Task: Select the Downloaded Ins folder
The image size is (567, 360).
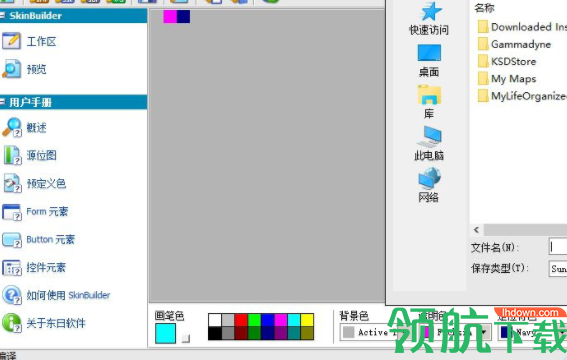Action: tap(522, 27)
